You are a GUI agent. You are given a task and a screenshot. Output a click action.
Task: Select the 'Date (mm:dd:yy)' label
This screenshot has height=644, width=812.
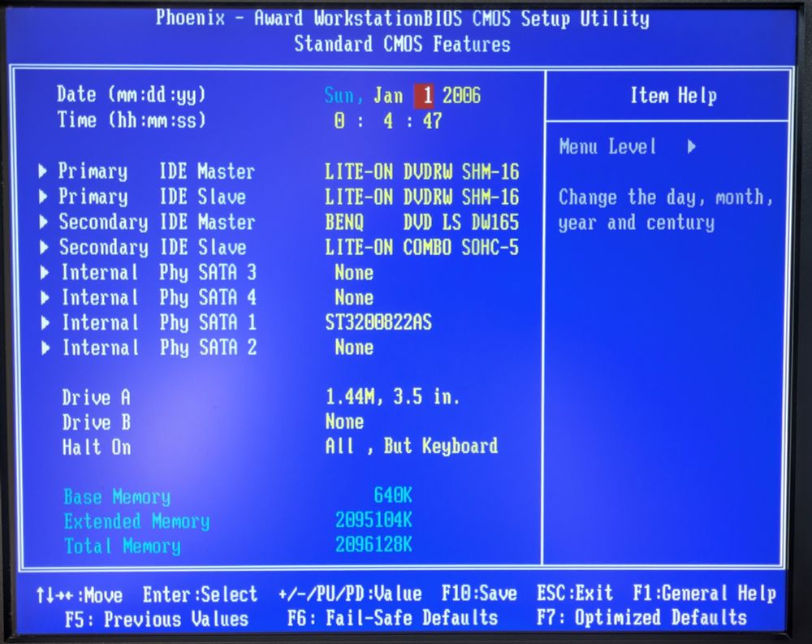pos(132,95)
